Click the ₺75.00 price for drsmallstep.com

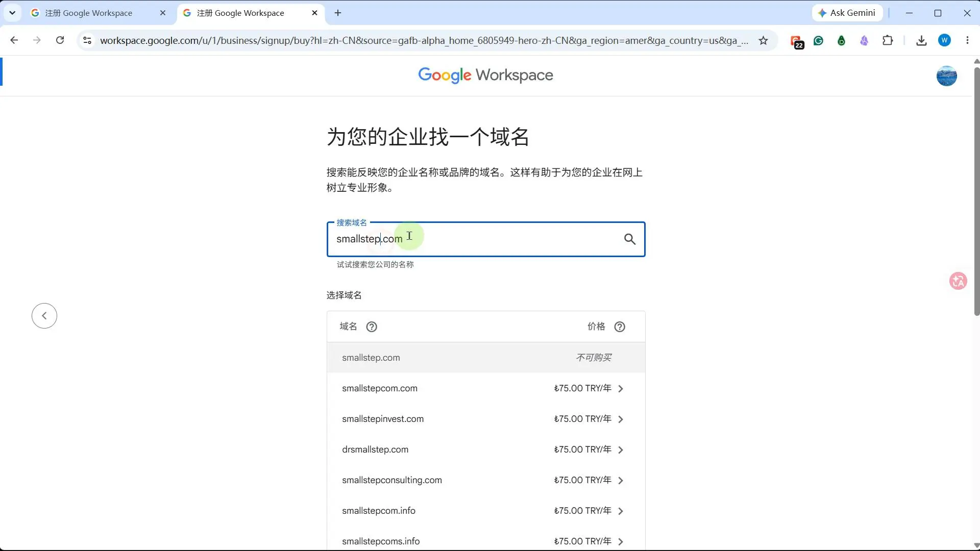click(x=582, y=449)
